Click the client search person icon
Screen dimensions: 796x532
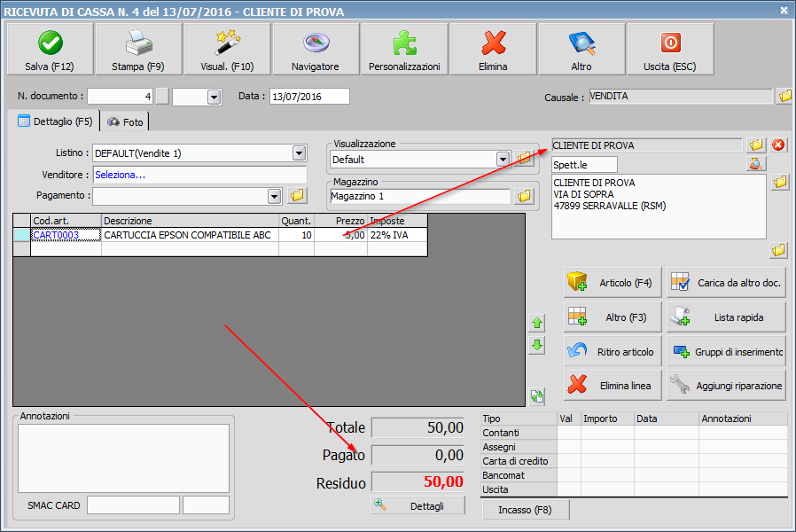point(756,164)
